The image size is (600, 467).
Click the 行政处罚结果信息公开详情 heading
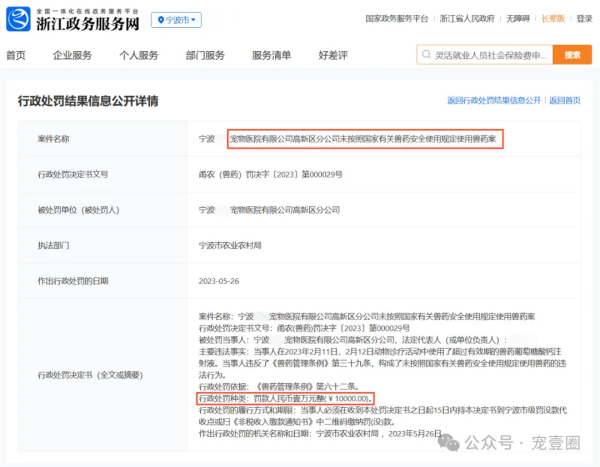point(88,101)
